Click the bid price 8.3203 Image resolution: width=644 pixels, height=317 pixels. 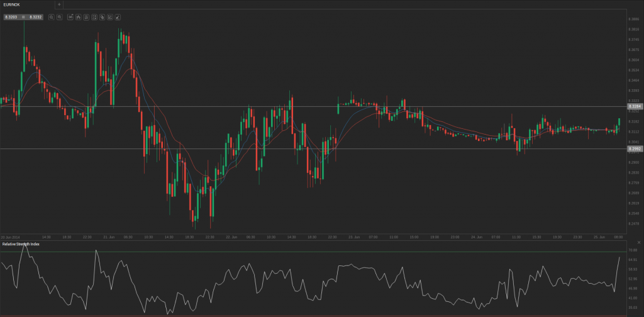11,17
